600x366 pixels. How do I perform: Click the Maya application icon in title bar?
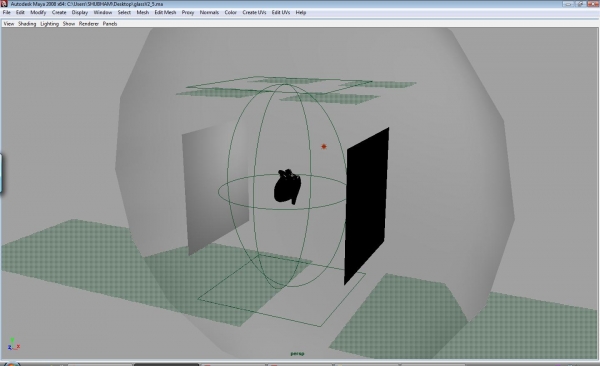tap(4, 3)
